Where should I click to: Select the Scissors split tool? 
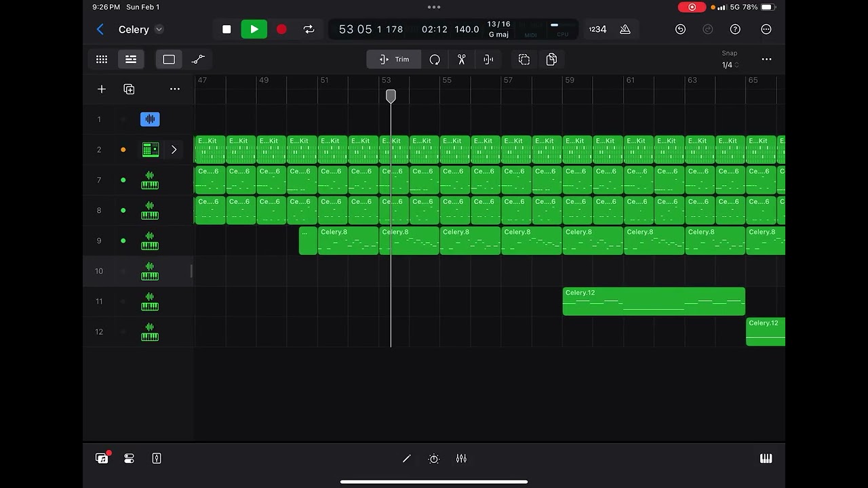(462, 60)
